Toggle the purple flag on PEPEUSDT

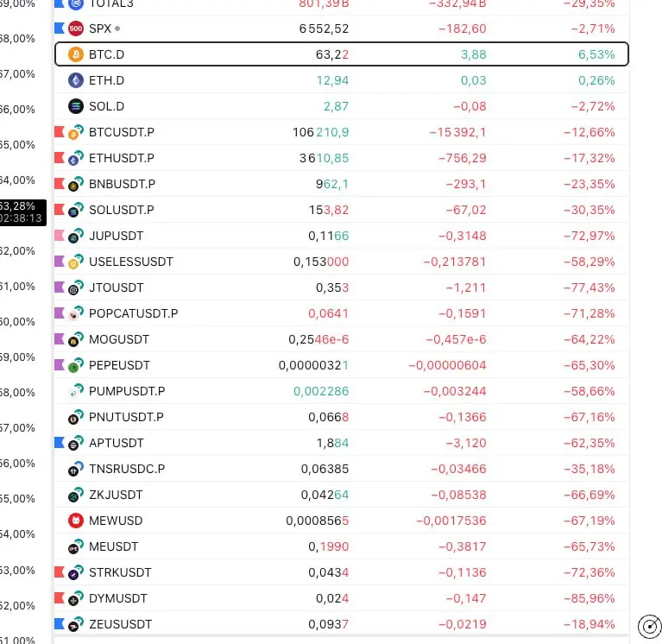60,365
